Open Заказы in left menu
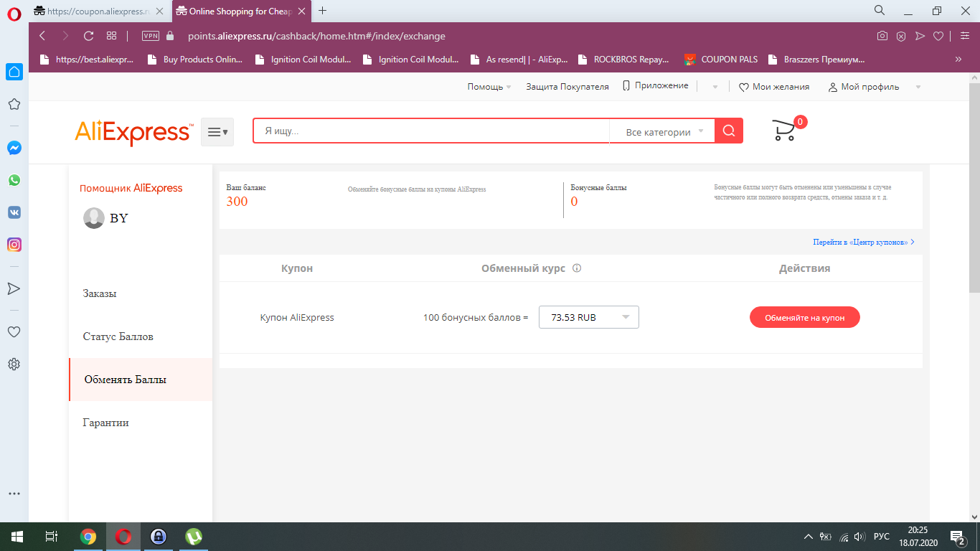Viewport: 980px width, 551px height. tap(100, 293)
